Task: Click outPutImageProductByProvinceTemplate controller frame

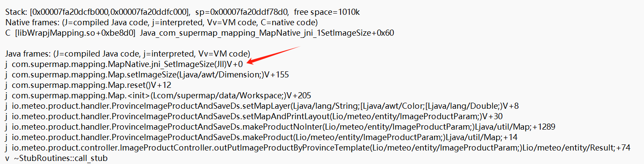Action: 318,148
